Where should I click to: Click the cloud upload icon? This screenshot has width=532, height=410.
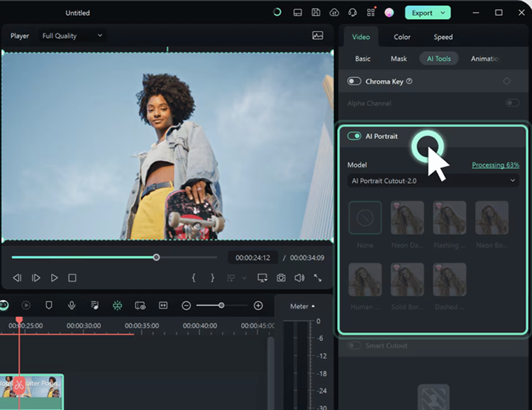click(334, 13)
